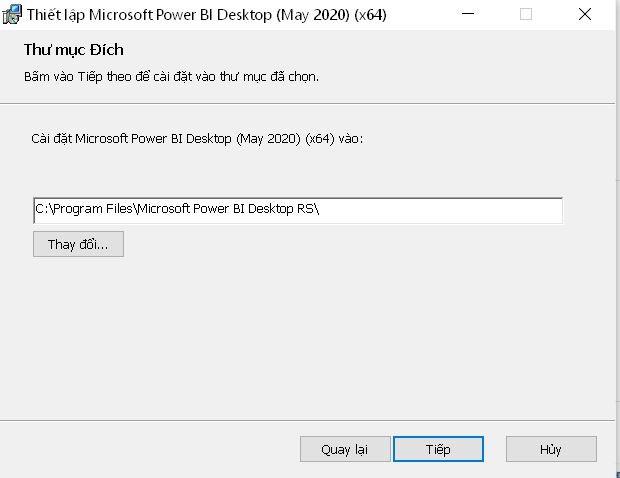620x478 pixels.
Task: Click the Cài đặt Microsoft Power BI label
Action: 197,139
